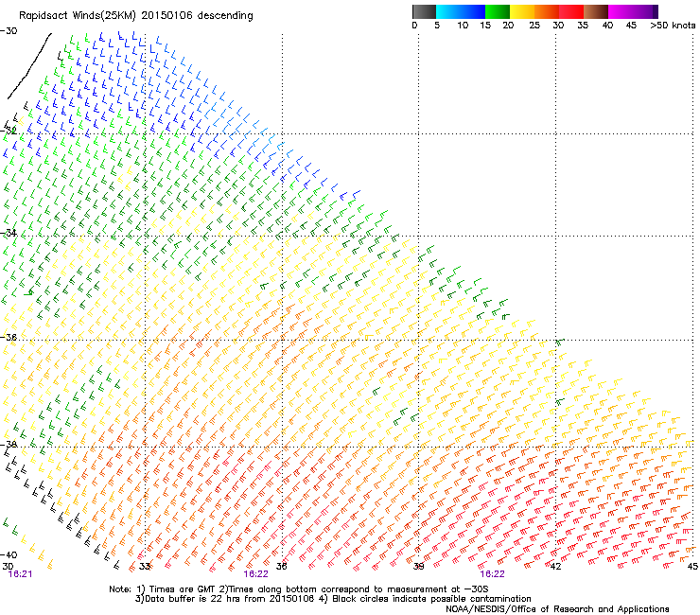
Task: Click the '16:22' time label nearest longitude 36
Action: (x=255, y=574)
